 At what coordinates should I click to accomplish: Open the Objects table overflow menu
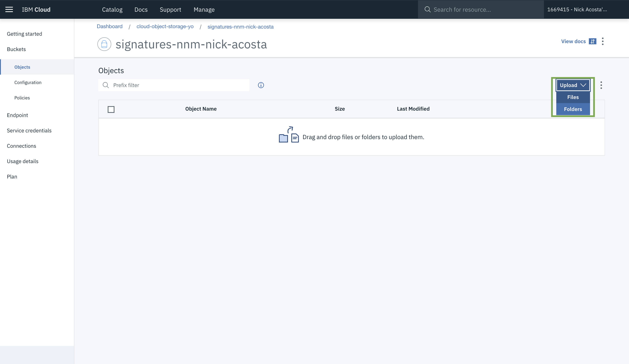click(x=601, y=85)
